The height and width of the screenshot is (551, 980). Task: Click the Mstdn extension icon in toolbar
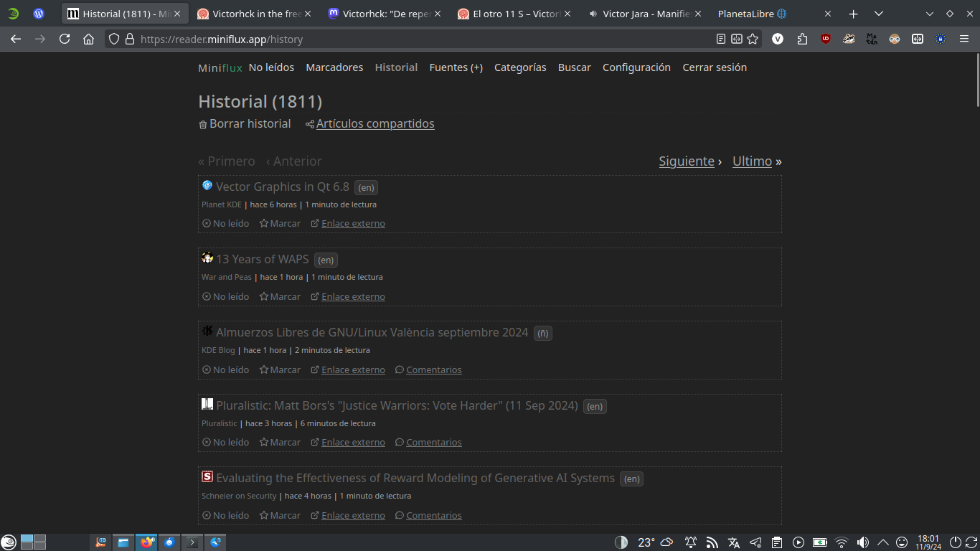click(x=872, y=39)
